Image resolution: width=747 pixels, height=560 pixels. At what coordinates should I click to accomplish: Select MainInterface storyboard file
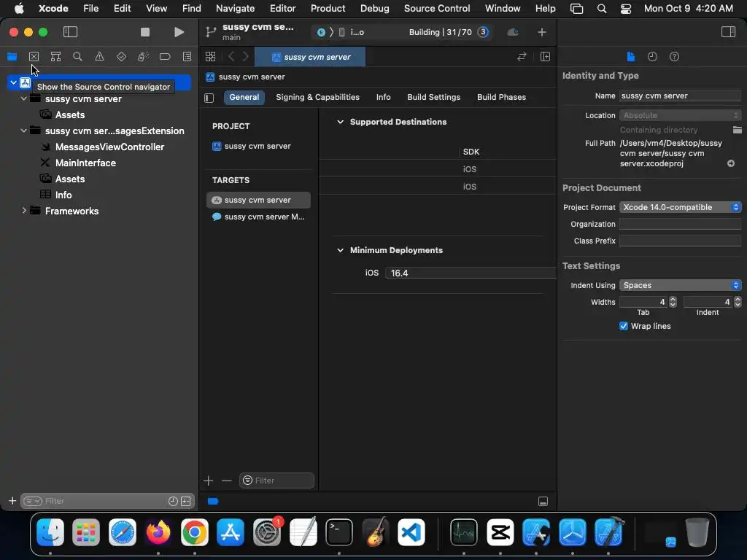[85, 163]
